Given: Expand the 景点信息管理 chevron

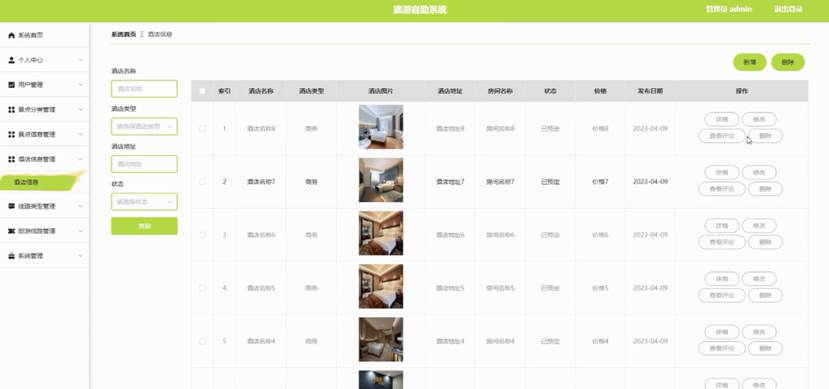Looking at the screenshot, I should [80, 134].
